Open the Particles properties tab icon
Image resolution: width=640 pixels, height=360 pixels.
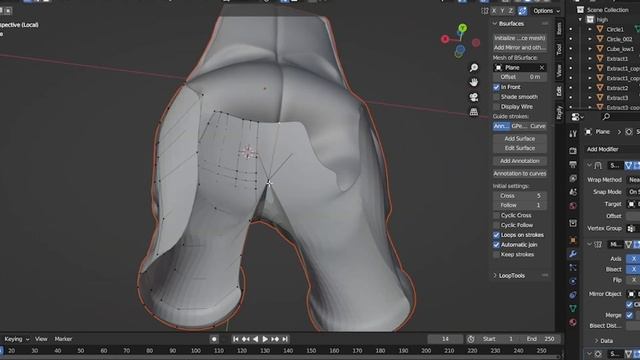coord(573,267)
